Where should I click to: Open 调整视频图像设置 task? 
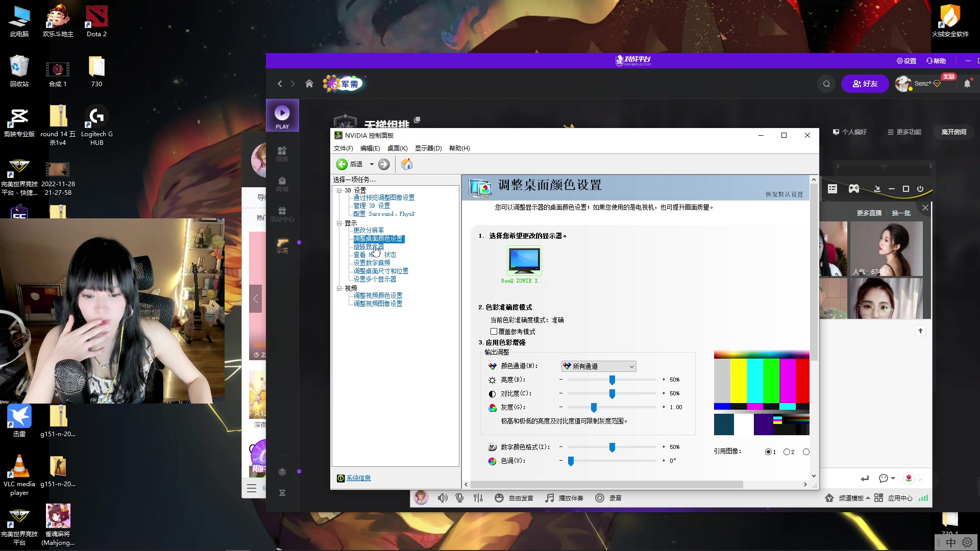(x=378, y=304)
